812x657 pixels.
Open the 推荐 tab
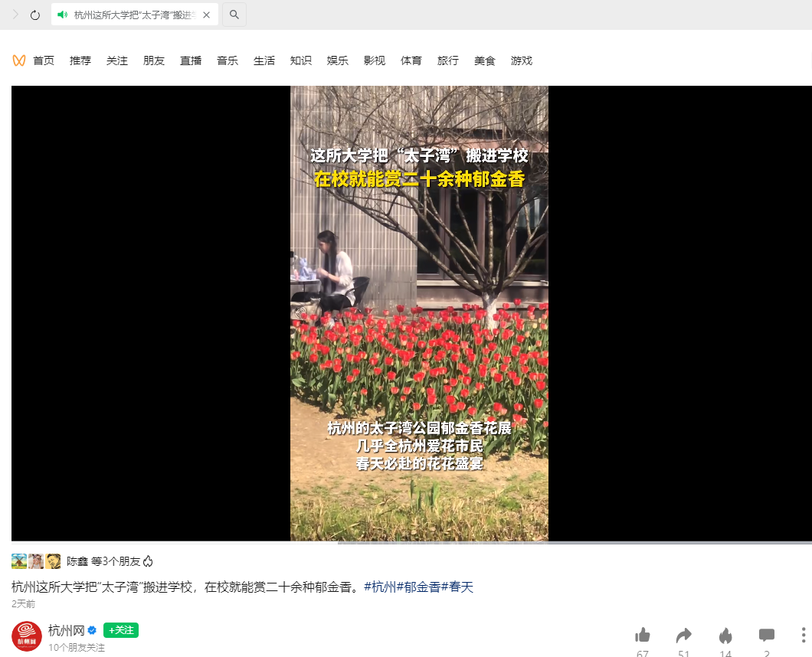pos(80,60)
